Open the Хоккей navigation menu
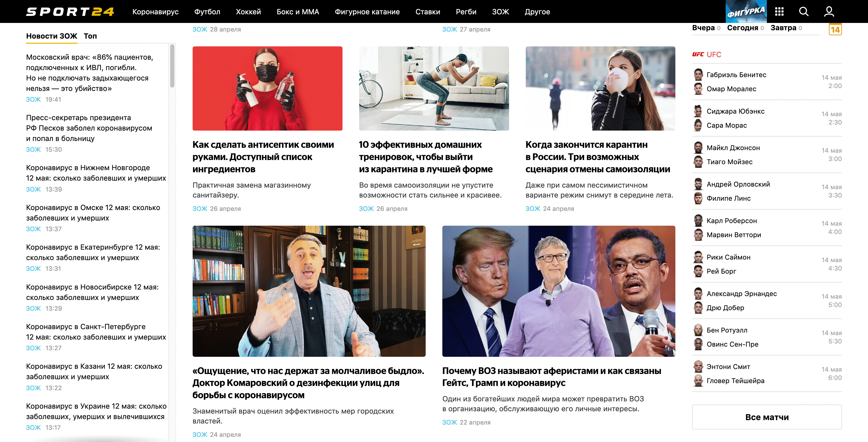The image size is (868, 442). (x=248, y=12)
